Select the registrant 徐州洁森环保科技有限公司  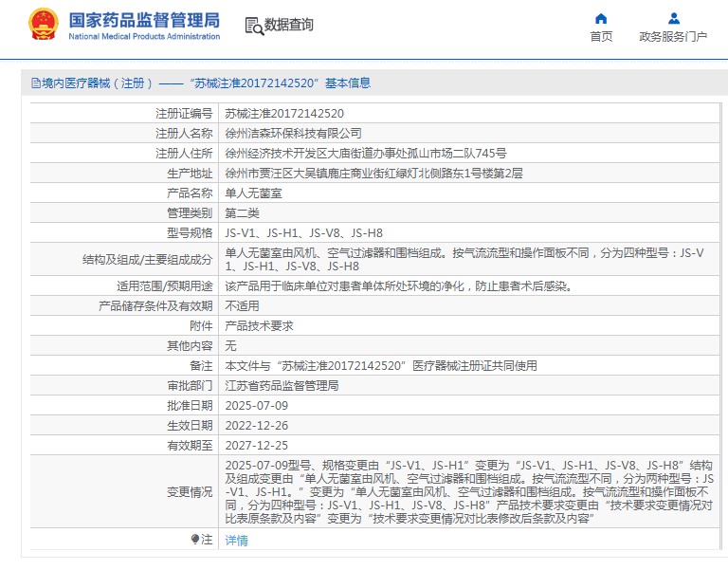pyautogui.click(x=294, y=134)
